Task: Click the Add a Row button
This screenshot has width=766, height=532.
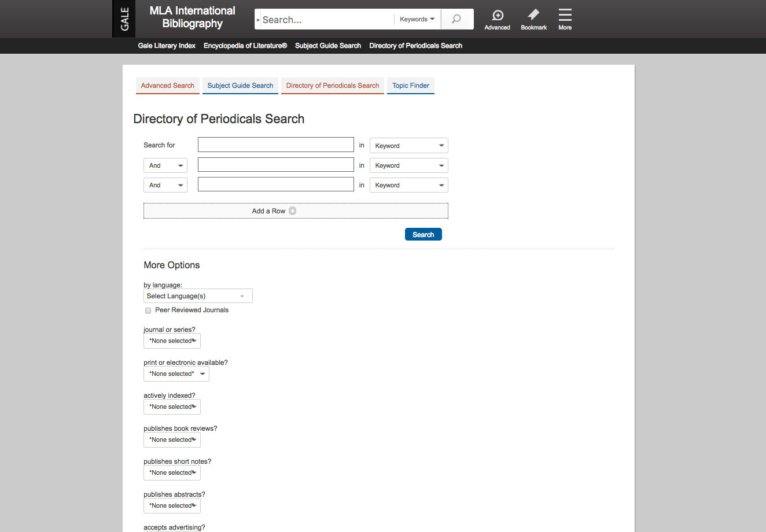Action: [296, 211]
